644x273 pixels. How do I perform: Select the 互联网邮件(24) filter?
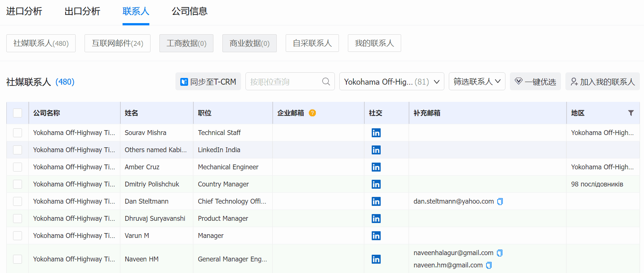pyautogui.click(x=117, y=43)
